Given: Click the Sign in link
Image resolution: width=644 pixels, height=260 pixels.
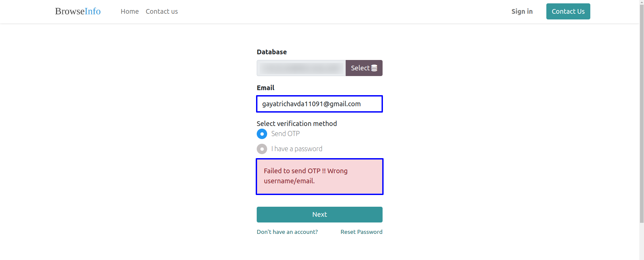Looking at the screenshot, I should coord(522,11).
